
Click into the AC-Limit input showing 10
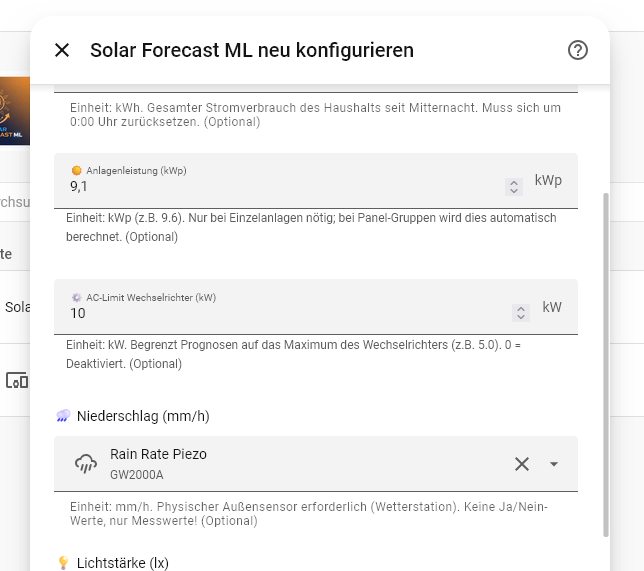(290, 313)
